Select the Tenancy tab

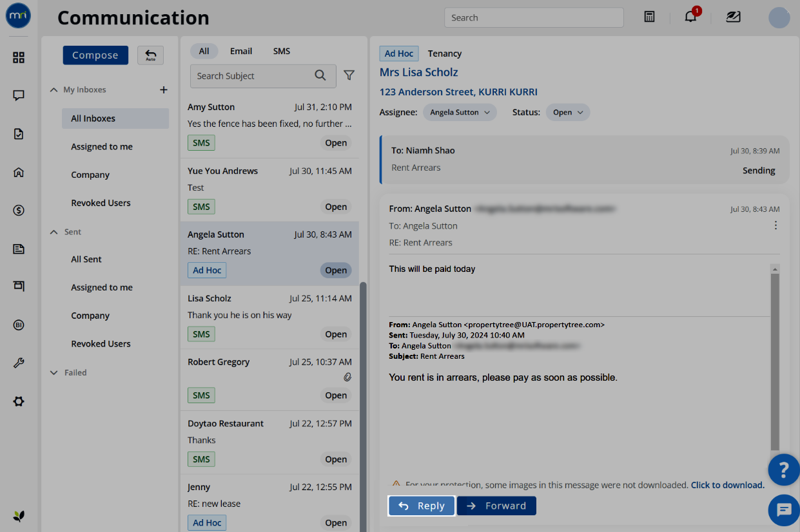[445, 53]
